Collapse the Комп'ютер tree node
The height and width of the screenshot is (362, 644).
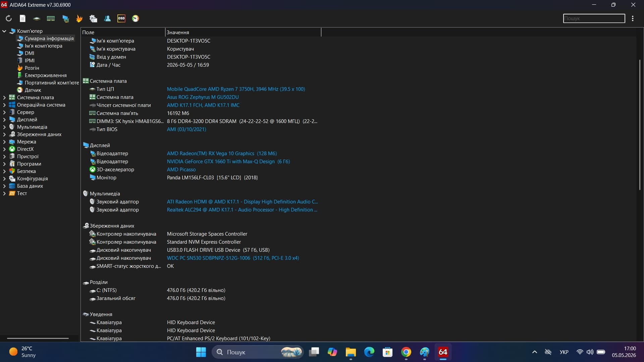coord(4,31)
